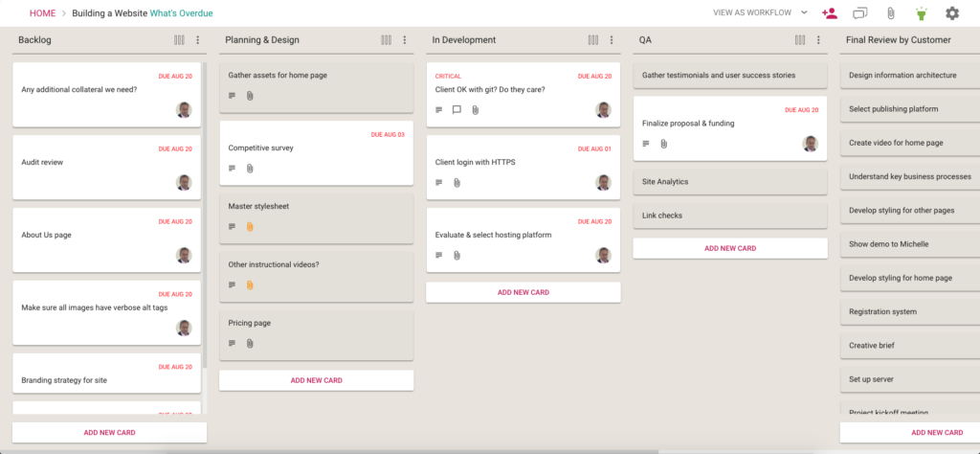Open Gather testimonials and user success stories
Viewport: 980px width, 454px height.
730,75
